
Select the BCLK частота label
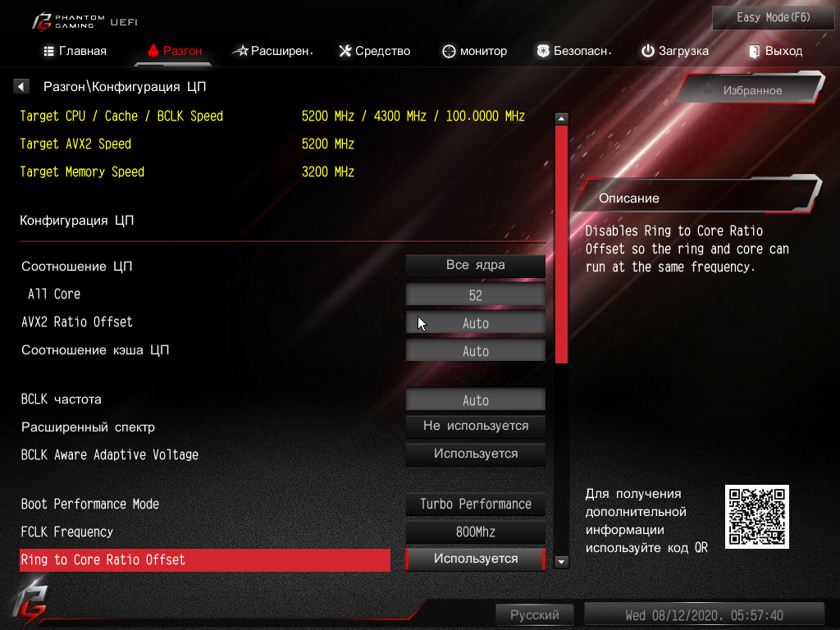61,399
